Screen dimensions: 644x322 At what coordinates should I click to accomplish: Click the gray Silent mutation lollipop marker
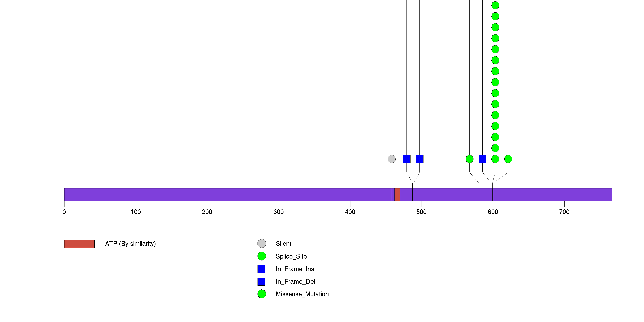pos(391,159)
